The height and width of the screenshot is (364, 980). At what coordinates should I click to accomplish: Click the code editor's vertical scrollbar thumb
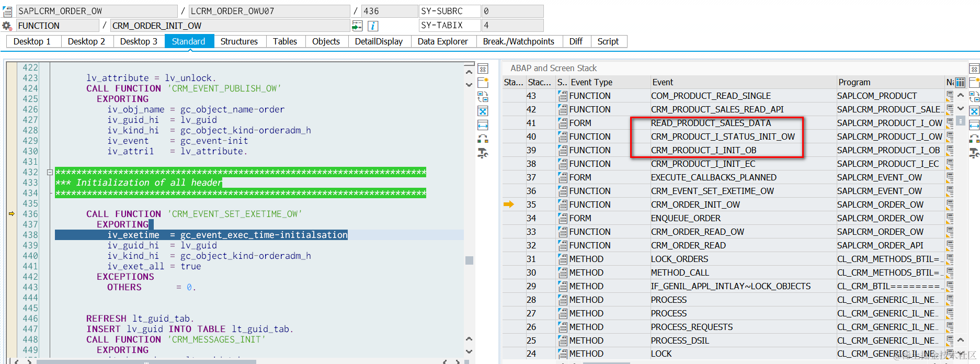point(469,260)
